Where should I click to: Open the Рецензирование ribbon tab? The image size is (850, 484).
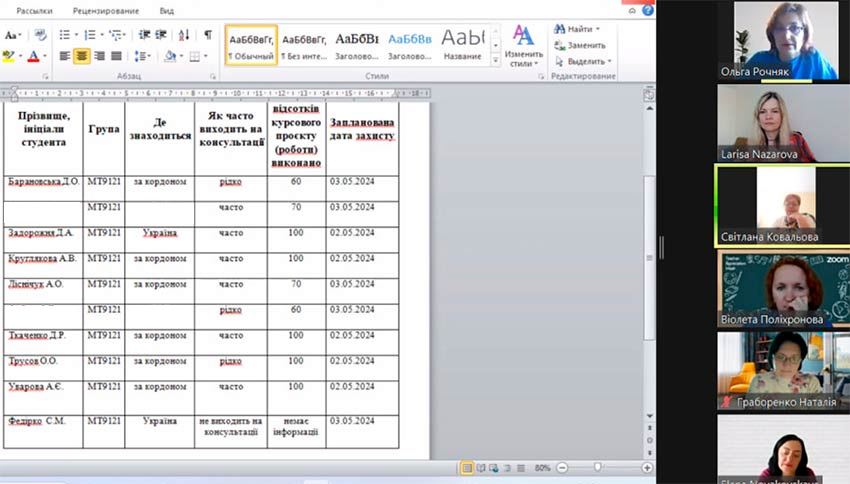coord(106,11)
